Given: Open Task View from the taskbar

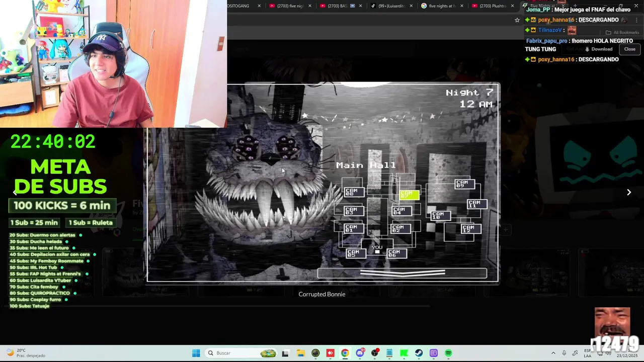Looking at the screenshot, I should [285, 353].
